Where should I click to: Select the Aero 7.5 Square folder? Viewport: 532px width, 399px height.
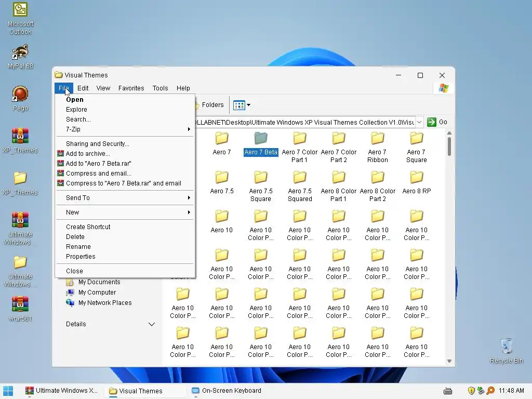pyautogui.click(x=261, y=187)
